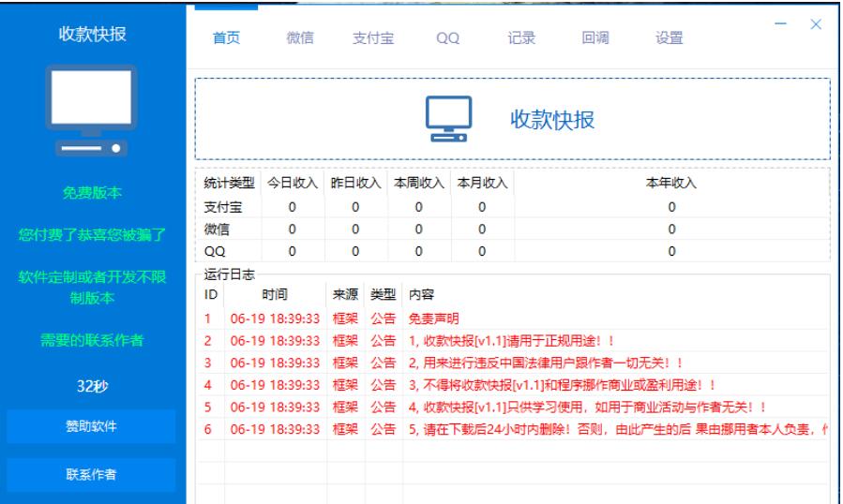This screenshot has width=843, height=504.
Task: Click the log 内容 column header
Action: (x=422, y=294)
